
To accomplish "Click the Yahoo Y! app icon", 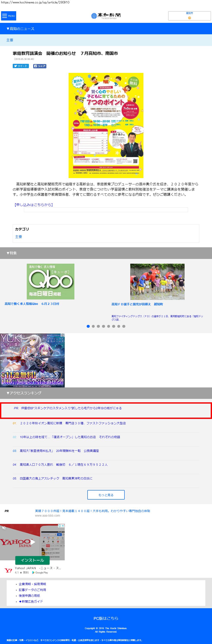I will coord(8,570).
